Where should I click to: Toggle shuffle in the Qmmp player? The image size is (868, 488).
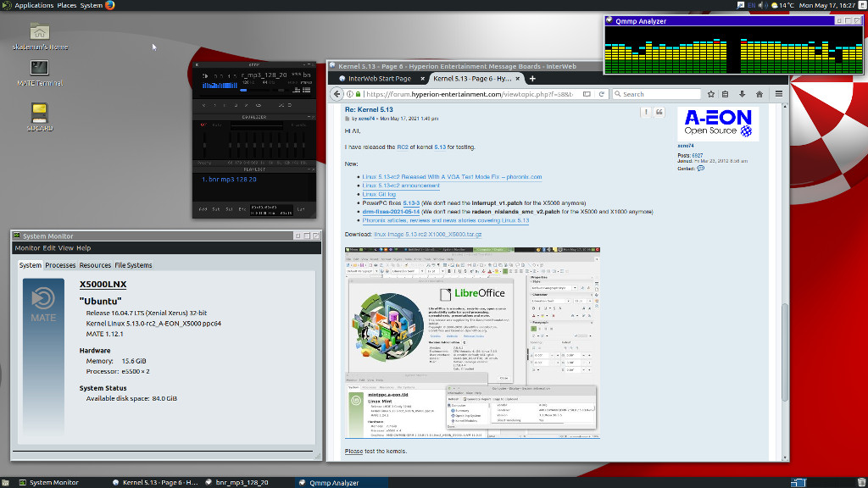pos(281,105)
